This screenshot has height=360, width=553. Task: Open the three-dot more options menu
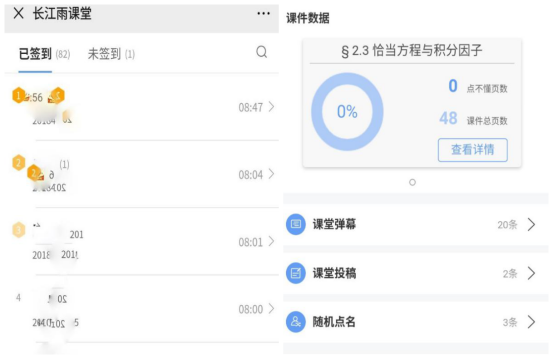263,13
